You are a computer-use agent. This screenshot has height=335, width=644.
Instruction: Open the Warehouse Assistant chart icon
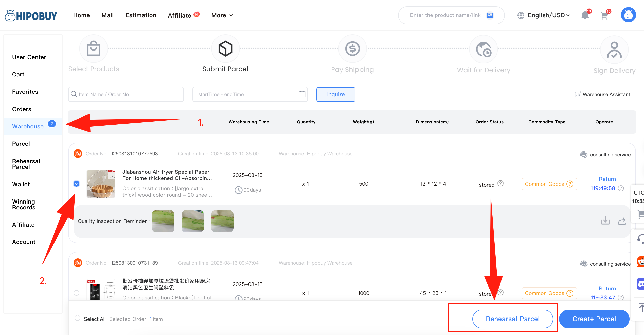tap(578, 94)
